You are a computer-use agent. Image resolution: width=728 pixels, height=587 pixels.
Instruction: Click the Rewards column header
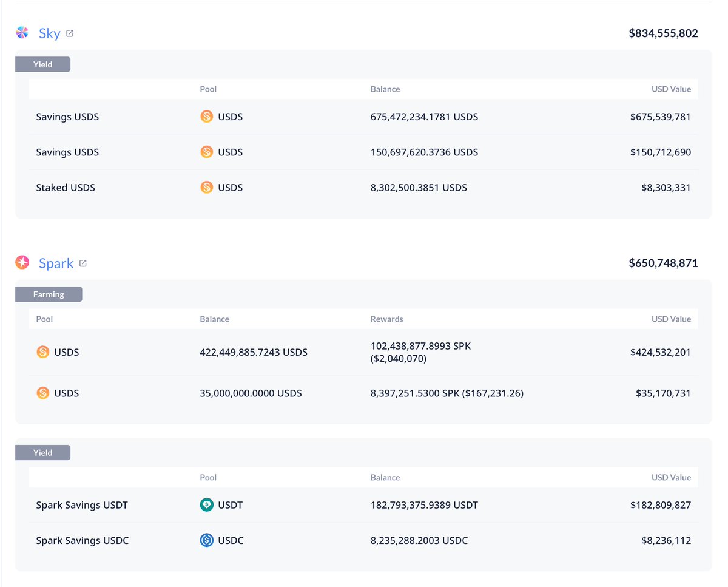click(x=386, y=319)
